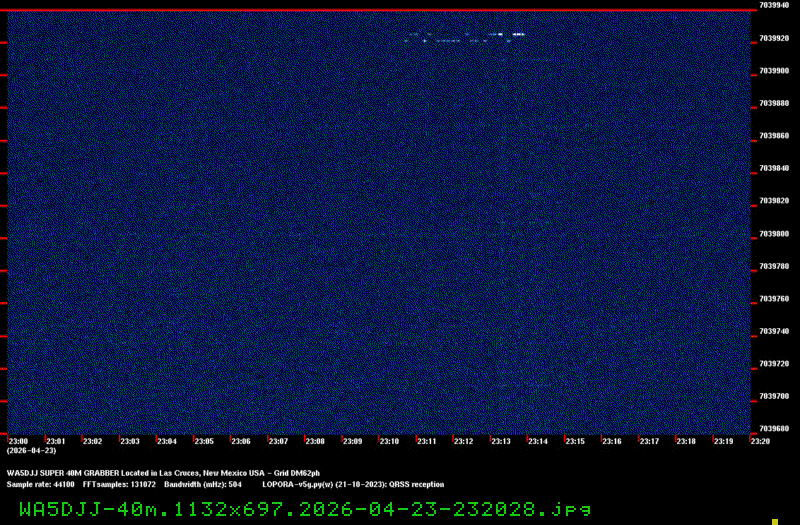
Task: Click the 7039800 frequency label
Action: click(x=774, y=234)
